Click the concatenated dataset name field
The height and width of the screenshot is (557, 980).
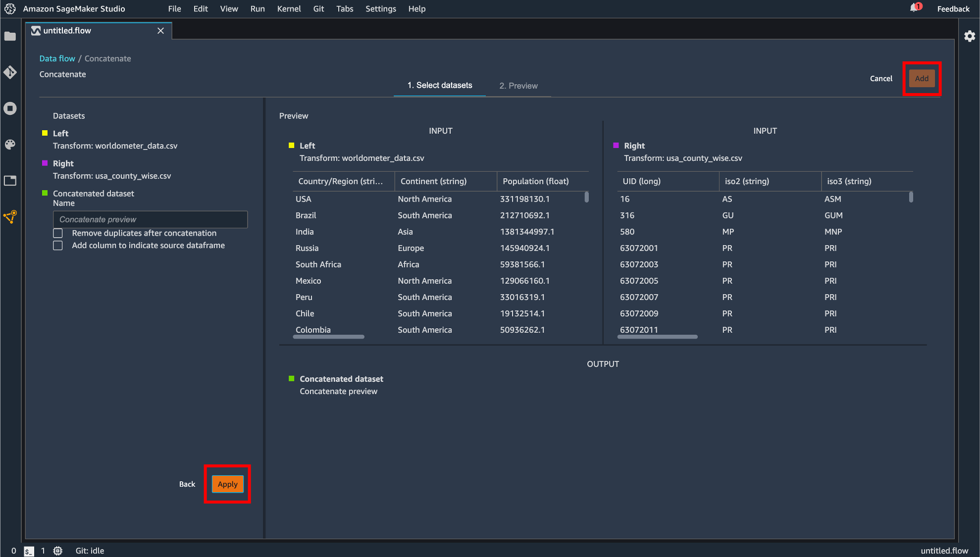click(x=150, y=219)
